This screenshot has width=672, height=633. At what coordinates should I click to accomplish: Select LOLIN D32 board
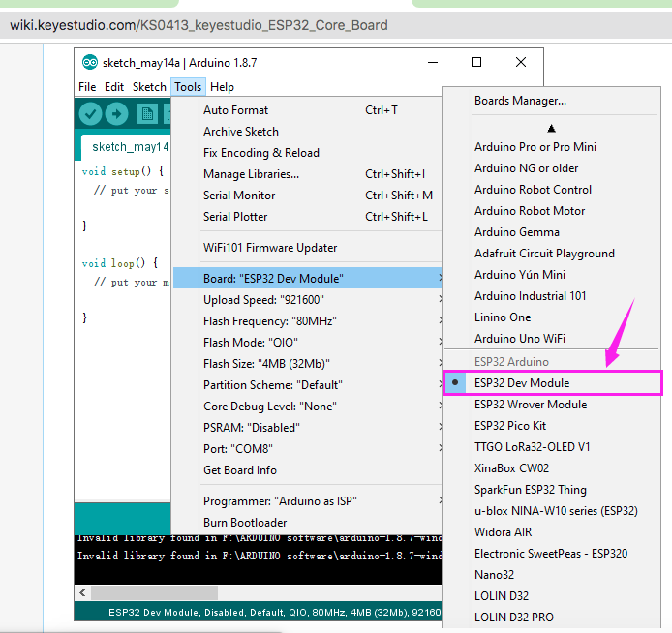click(553, 596)
